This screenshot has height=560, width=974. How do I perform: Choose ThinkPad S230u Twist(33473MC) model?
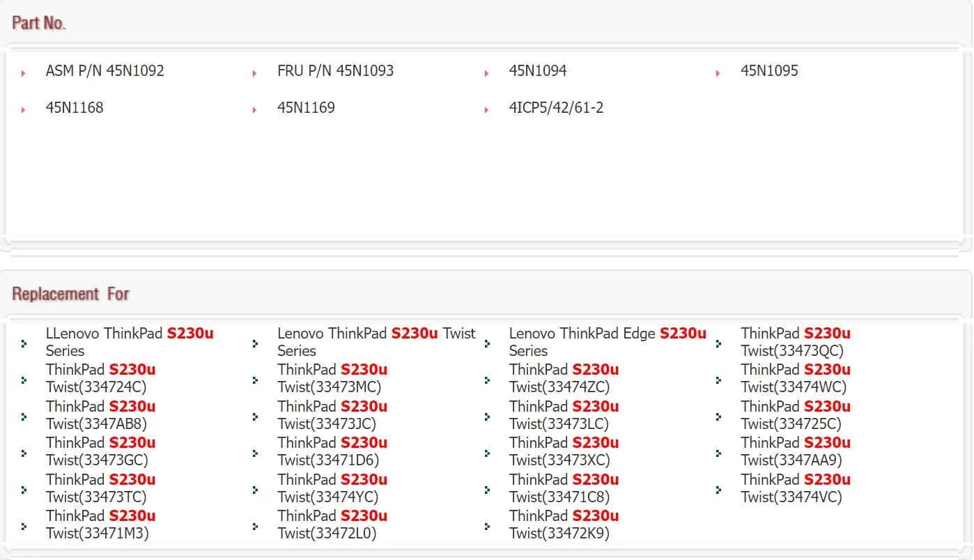(332, 378)
